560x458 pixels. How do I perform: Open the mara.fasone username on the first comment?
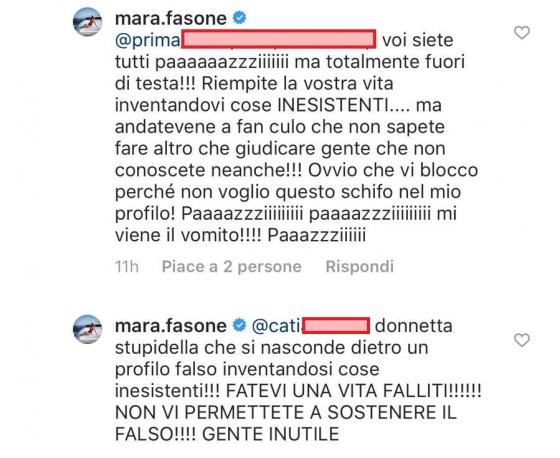[171, 18]
